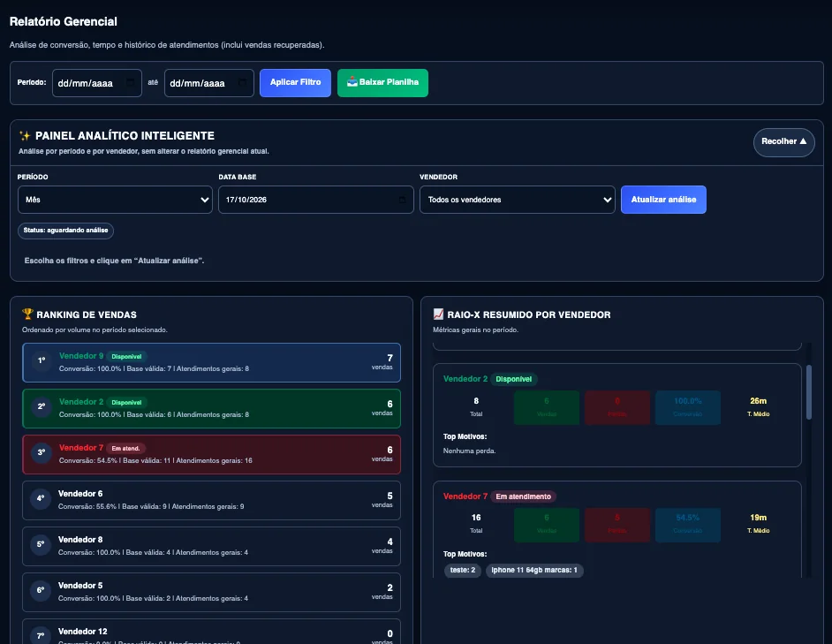Click the 'iphone 11 64gb marcas: 1' chip

click(534, 570)
